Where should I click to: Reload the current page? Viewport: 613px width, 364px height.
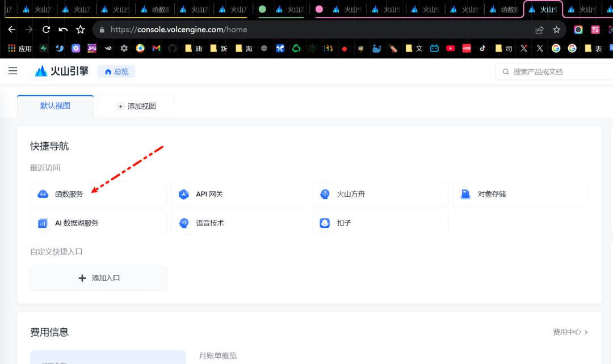46,29
